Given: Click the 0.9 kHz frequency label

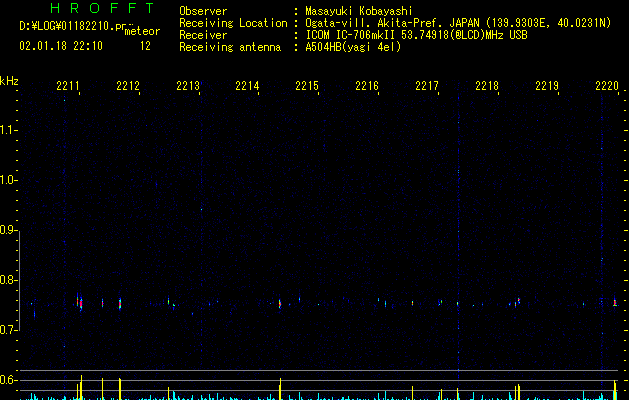Looking at the screenshot, I should (8, 230).
